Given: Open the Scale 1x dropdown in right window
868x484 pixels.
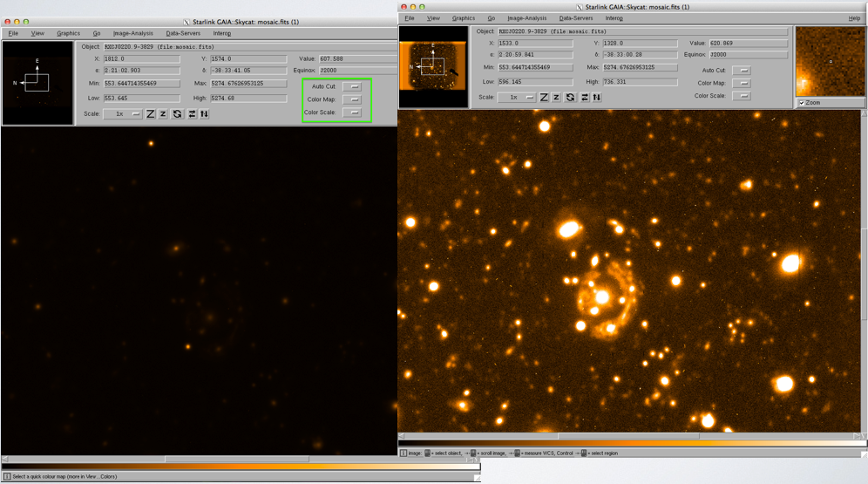Looking at the screenshot, I should [516, 97].
